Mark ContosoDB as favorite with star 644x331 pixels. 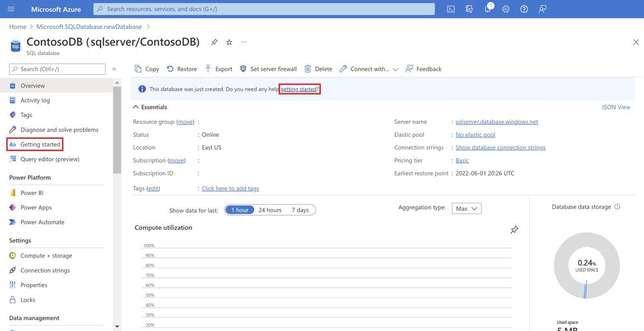tap(229, 42)
